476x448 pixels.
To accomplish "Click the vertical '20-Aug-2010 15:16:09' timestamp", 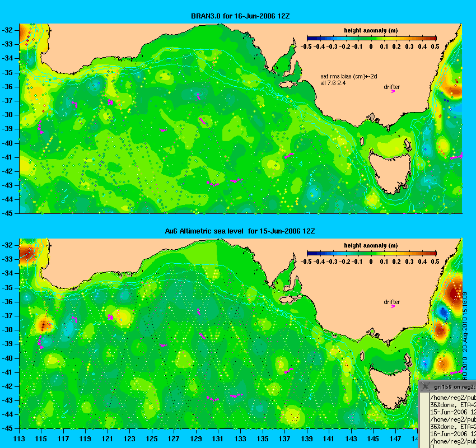I will click(465, 322).
